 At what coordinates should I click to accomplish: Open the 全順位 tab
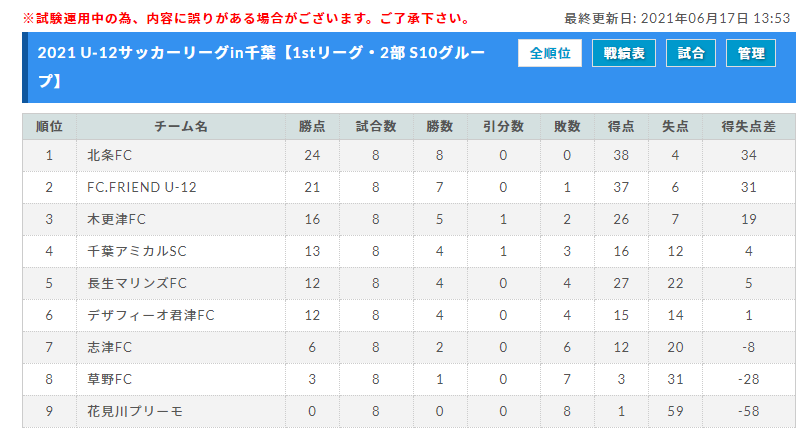point(549,53)
